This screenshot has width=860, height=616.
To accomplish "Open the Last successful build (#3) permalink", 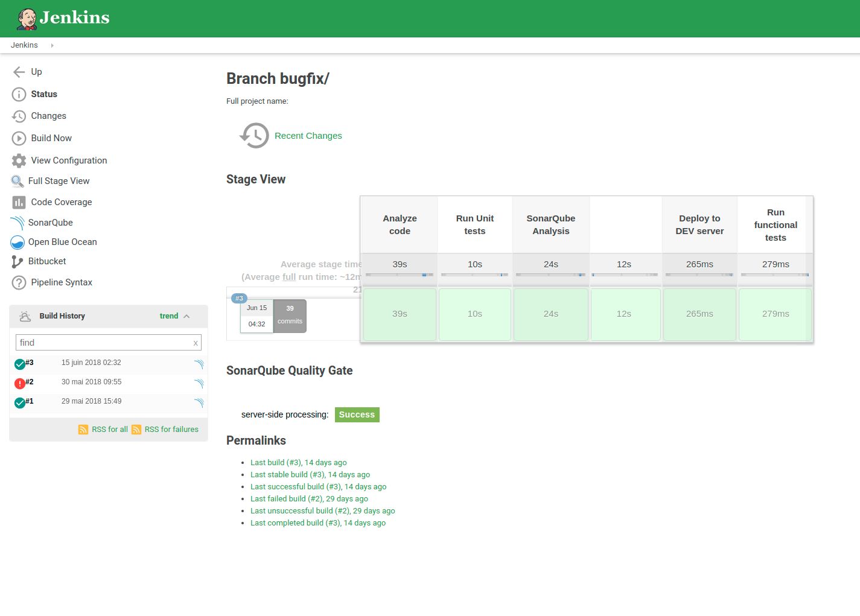I will (318, 487).
